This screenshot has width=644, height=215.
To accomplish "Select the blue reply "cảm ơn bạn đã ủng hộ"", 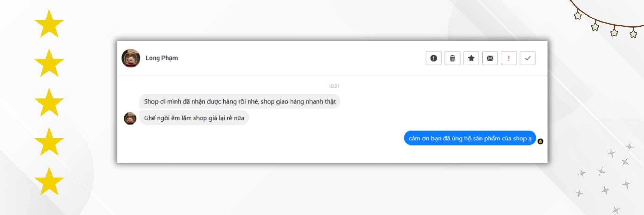I will (470, 138).
